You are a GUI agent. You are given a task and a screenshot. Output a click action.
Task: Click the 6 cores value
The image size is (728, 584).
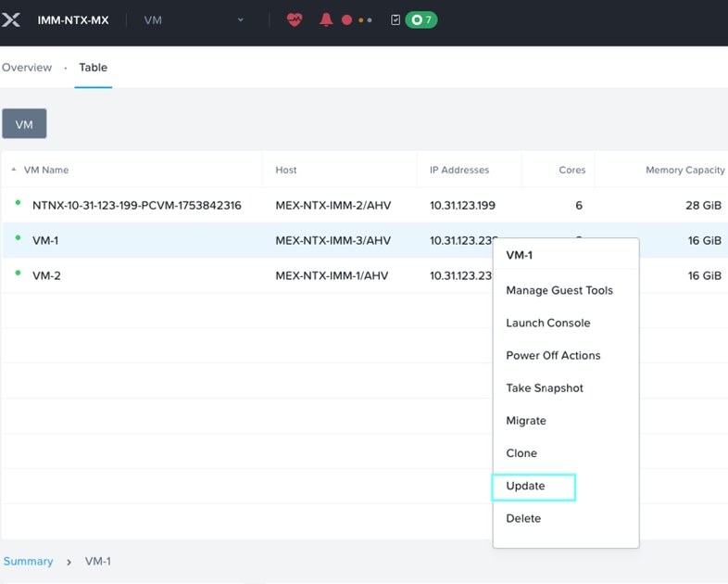[x=579, y=205]
